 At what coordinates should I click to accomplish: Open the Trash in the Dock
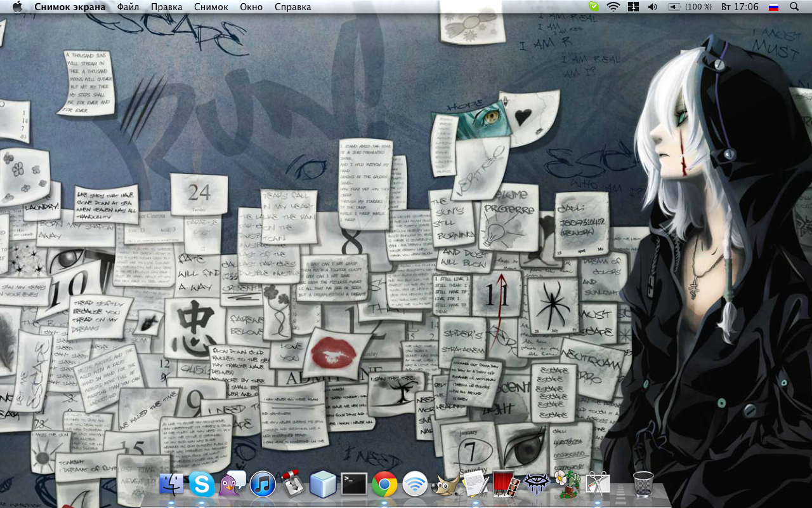point(643,485)
